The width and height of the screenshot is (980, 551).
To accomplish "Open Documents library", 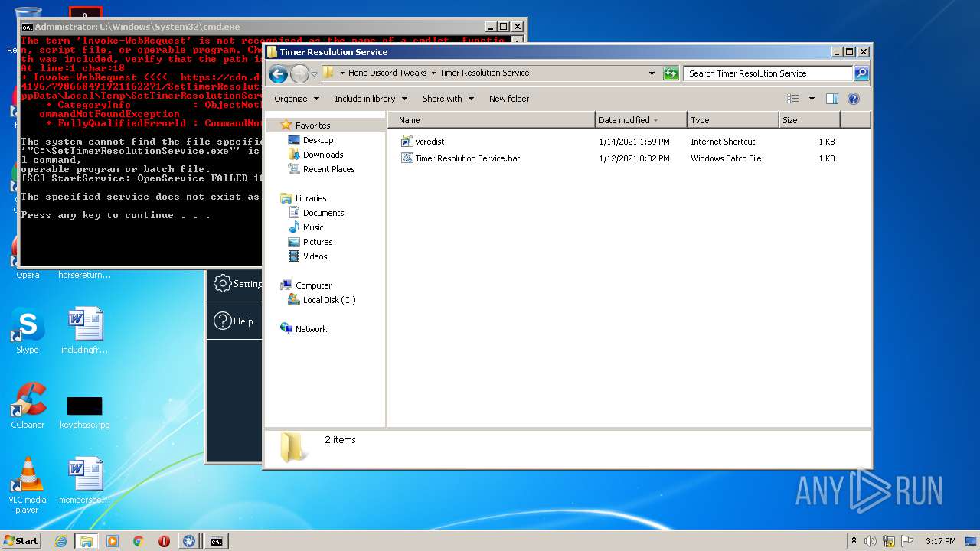I will [323, 213].
